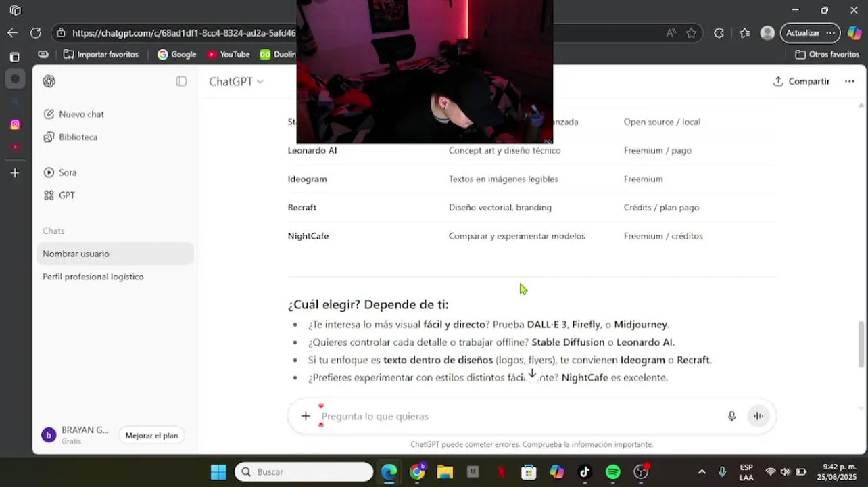This screenshot has width=868, height=487.
Task: Open the Duolingo bookmark
Action: pos(279,54)
